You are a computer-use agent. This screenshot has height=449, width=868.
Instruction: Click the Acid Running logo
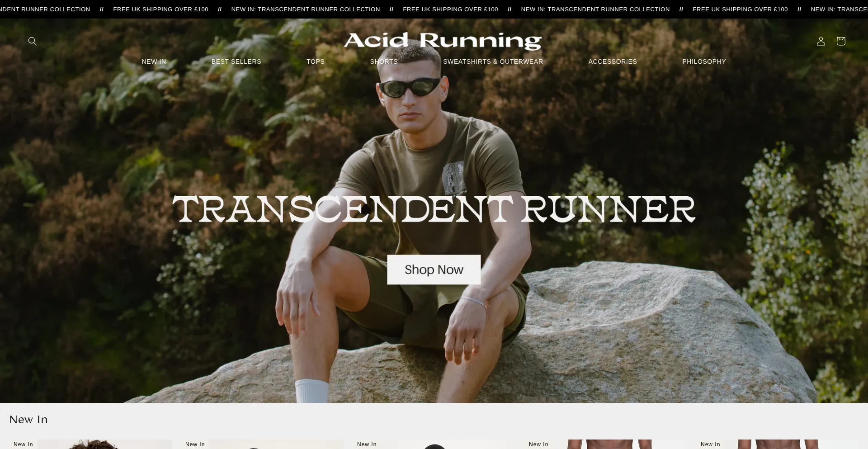(443, 41)
